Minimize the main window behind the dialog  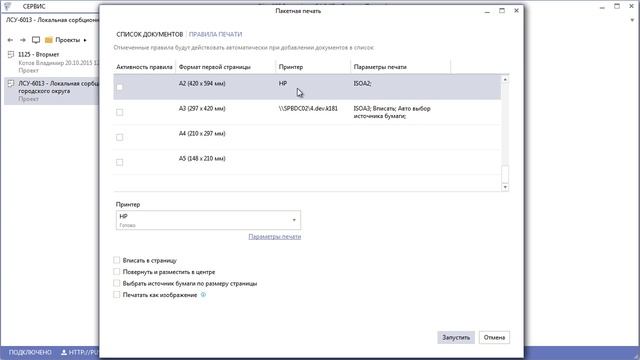point(602,7)
